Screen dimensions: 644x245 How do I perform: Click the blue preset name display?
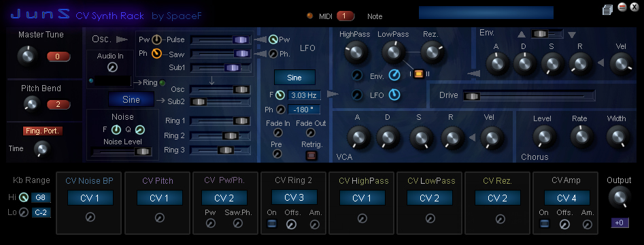coord(486,12)
